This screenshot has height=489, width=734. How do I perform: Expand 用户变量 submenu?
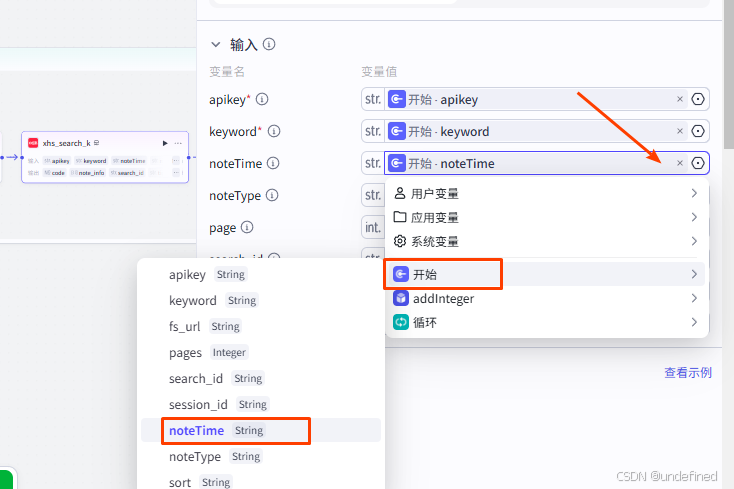pyautogui.click(x=546, y=193)
